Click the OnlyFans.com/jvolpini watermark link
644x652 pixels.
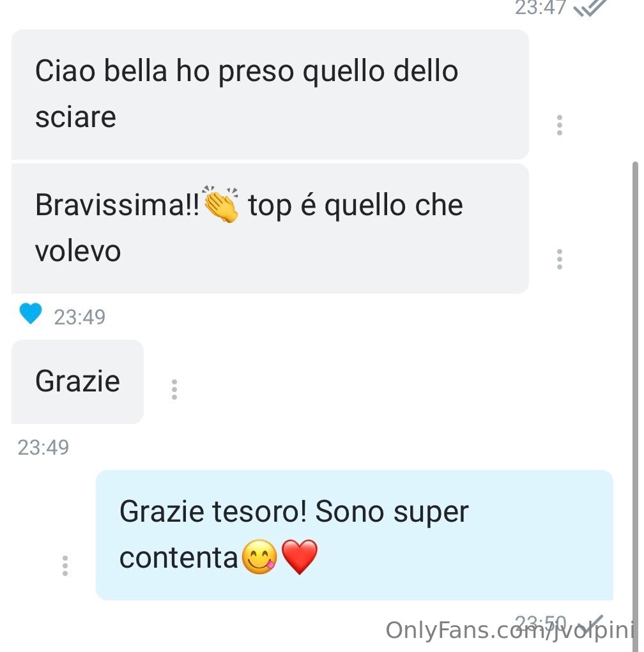(510, 630)
